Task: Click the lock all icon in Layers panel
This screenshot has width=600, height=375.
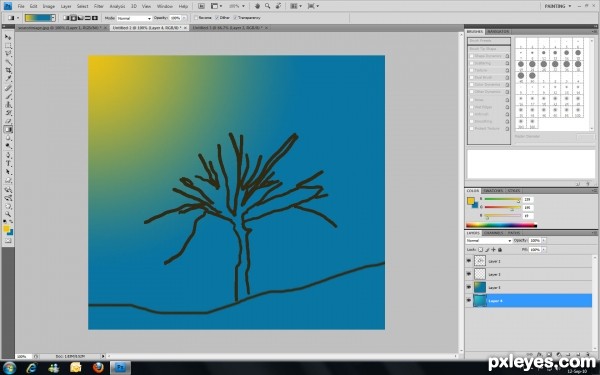Action: tap(500, 249)
